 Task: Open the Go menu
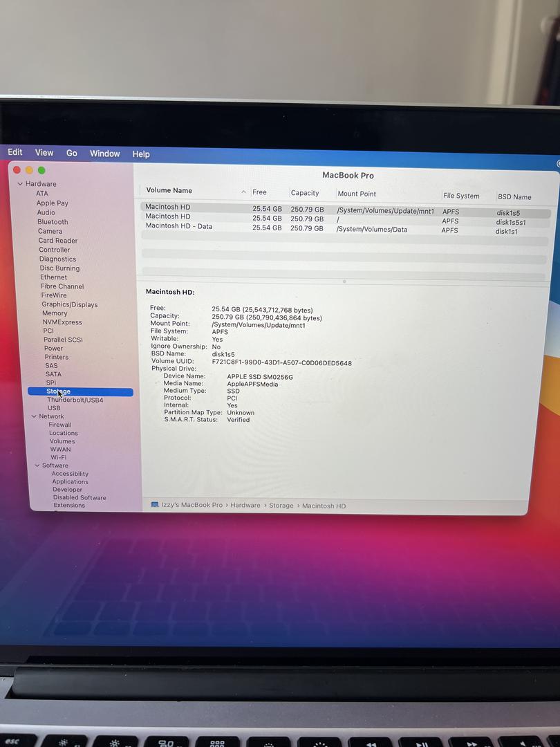coord(71,153)
